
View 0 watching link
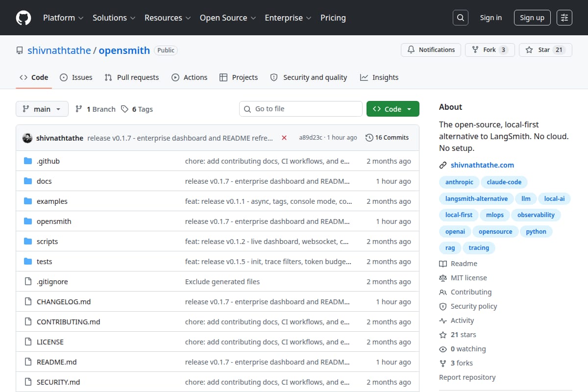click(x=463, y=349)
